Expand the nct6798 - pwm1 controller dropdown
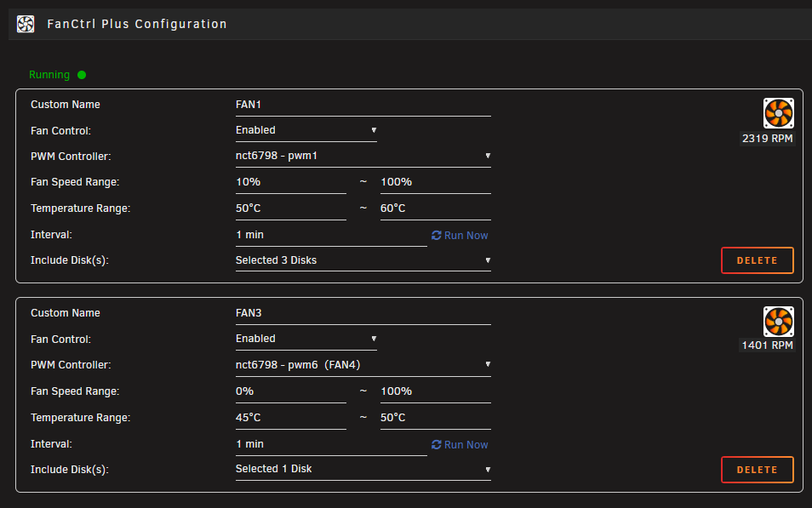The height and width of the screenshot is (508, 812). tap(363, 156)
